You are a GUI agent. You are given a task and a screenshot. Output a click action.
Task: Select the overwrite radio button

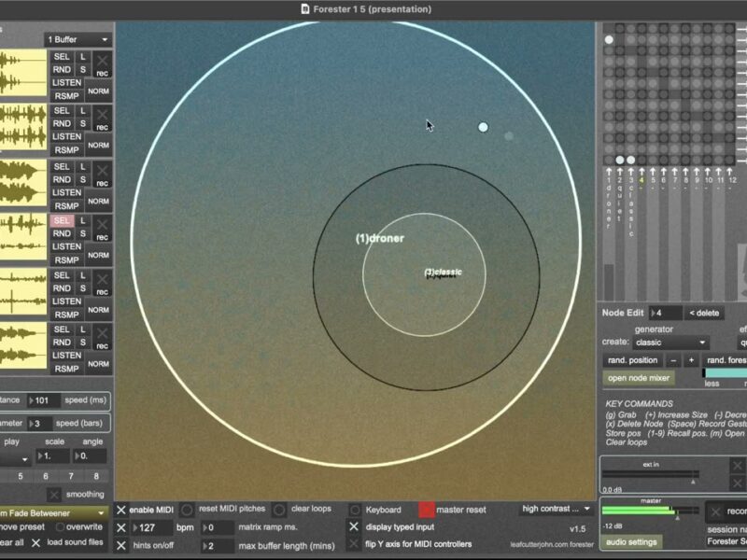click(x=60, y=526)
